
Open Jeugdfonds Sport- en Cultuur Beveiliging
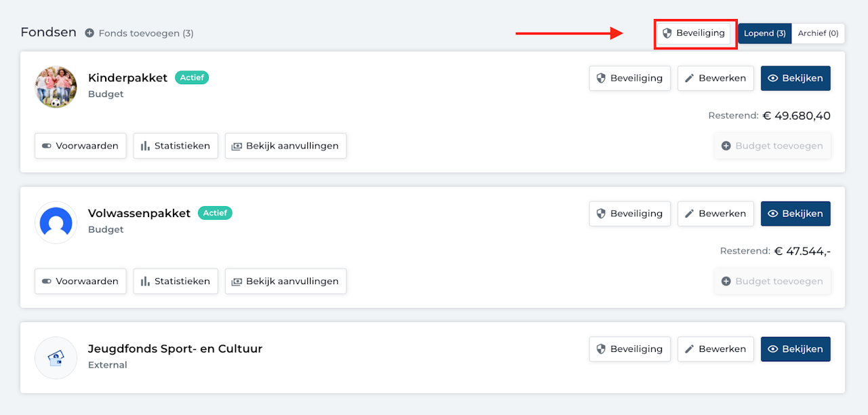[x=630, y=349]
